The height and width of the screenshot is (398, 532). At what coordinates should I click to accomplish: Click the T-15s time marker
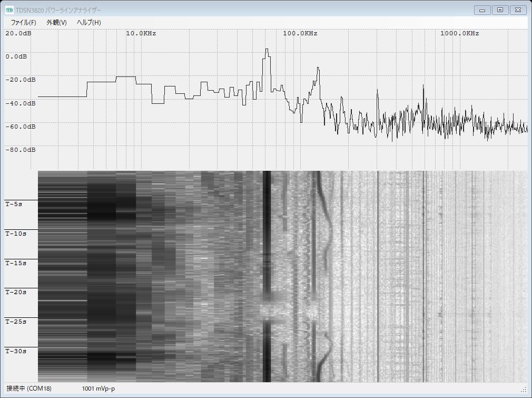pos(15,263)
